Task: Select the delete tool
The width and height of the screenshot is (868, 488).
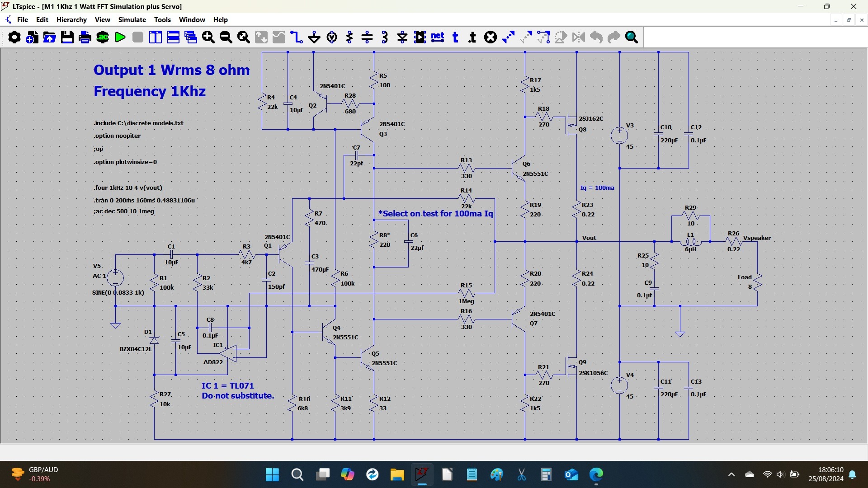Action: click(491, 37)
